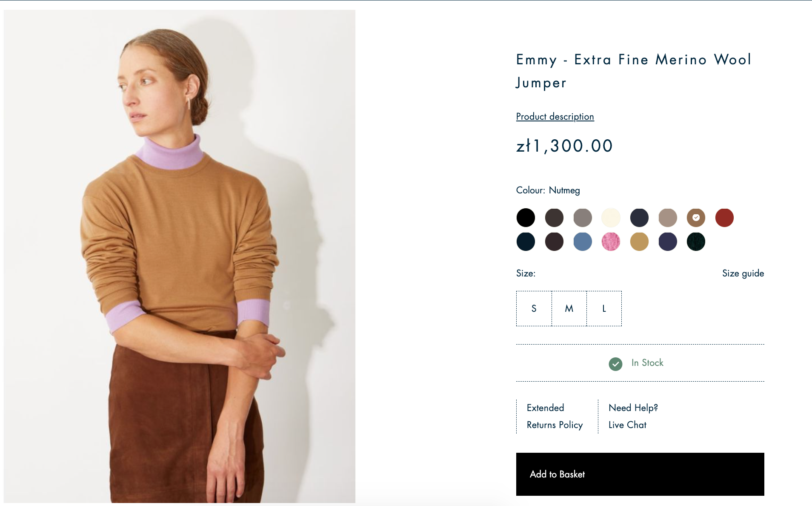Pick the pink textured colour swatch
The width and height of the screenshot is (812, 506).
coord(611,242)
